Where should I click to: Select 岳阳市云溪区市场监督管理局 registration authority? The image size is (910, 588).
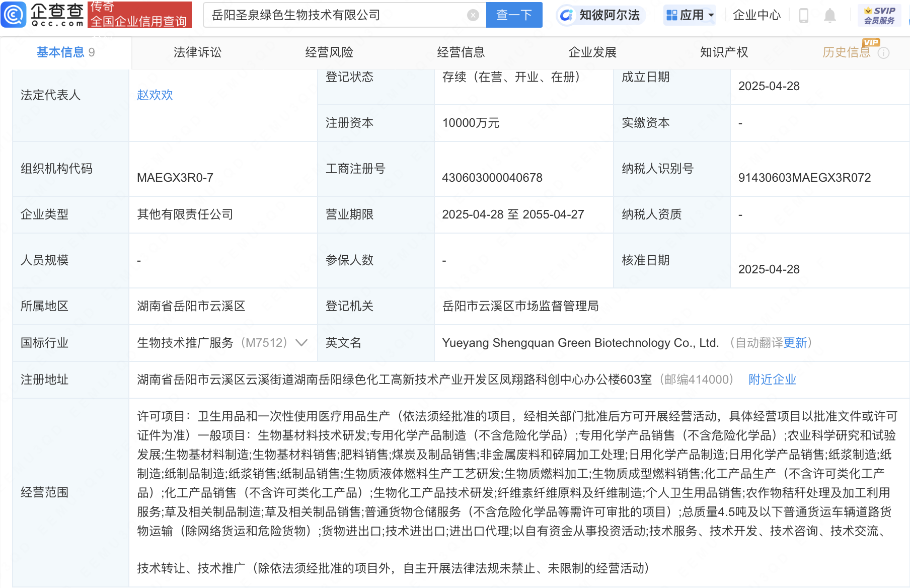(520, 306)
